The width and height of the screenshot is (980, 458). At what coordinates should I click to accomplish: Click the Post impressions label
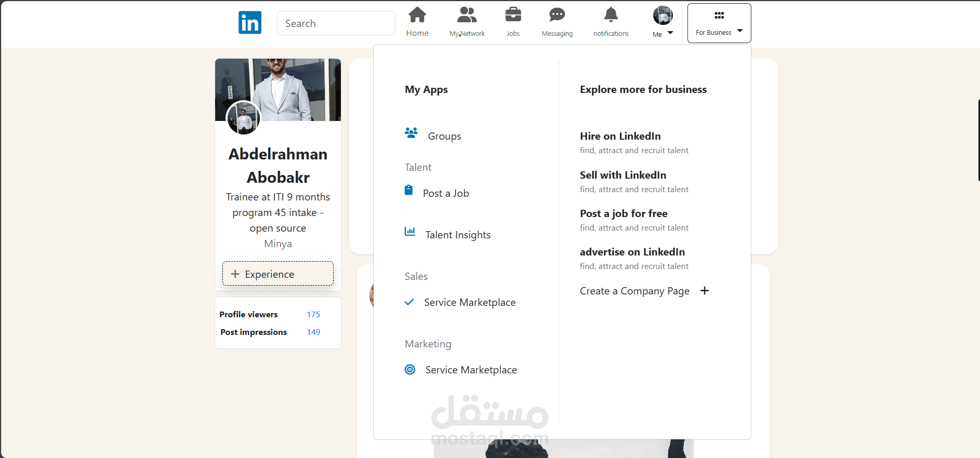[x=254, y=332]
